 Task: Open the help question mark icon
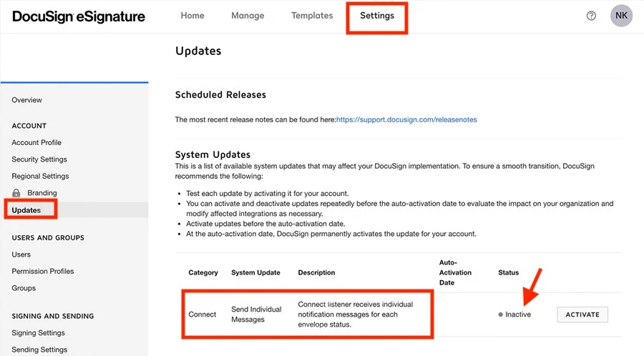coord(591,16)
